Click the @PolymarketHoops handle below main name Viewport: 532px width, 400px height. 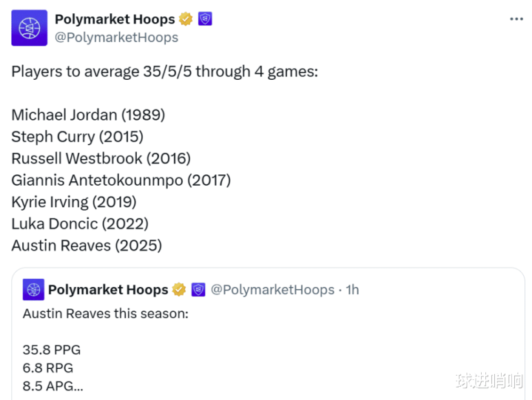click(x=116, y=37)
